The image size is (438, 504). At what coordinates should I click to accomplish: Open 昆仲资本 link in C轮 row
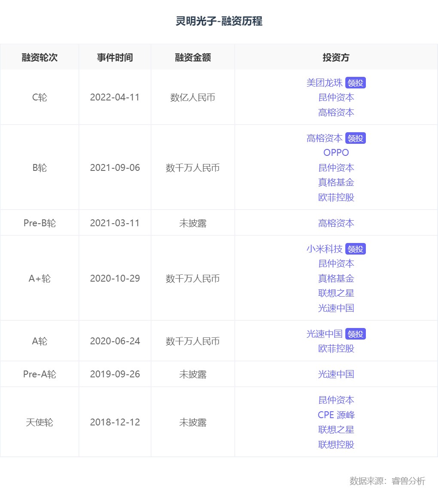pyautogui.click(x=336, y=97)
